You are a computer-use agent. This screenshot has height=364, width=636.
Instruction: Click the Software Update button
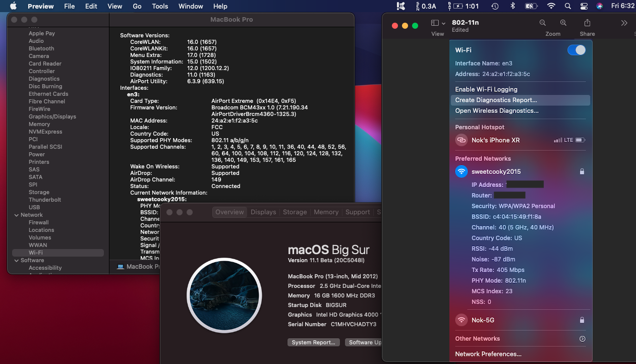364,342
